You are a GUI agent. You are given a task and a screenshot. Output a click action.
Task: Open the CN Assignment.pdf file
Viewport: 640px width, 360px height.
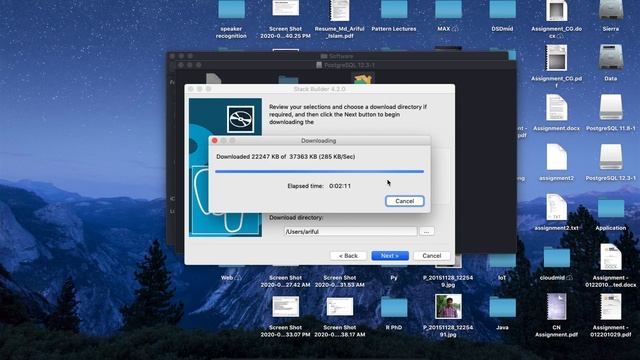(x=556, y=307)
